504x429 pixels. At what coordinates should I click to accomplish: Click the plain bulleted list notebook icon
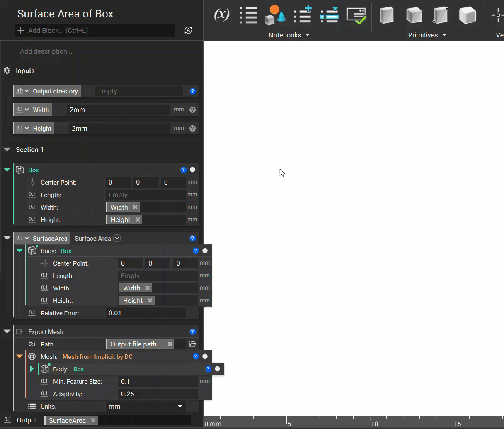[x=248, y=15]
